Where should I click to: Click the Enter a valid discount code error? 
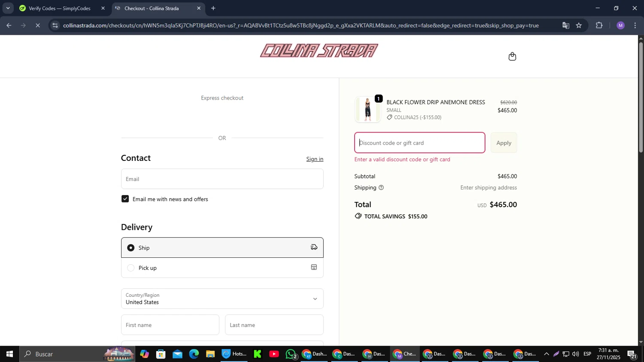click(x=402, y=160)
